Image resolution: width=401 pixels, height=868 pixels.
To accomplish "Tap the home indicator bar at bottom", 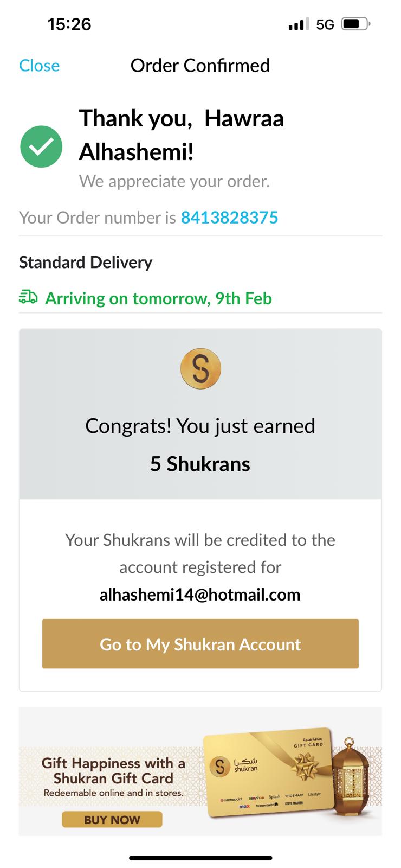I will point(200,858).
